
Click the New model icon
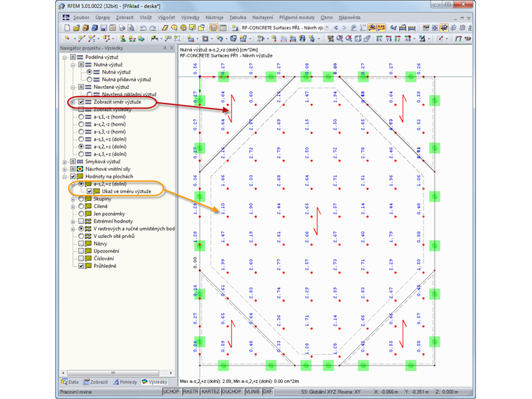(x=67, y=28)
